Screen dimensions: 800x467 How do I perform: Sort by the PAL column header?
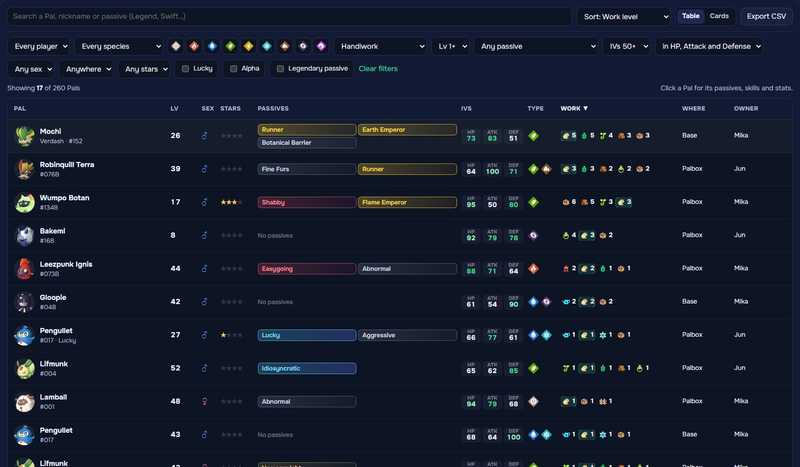[20, 108]
